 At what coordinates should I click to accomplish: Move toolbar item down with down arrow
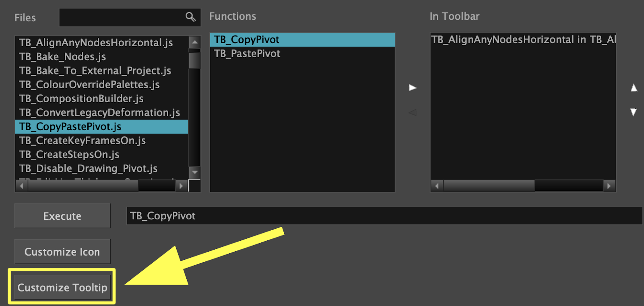coord(634,112)
